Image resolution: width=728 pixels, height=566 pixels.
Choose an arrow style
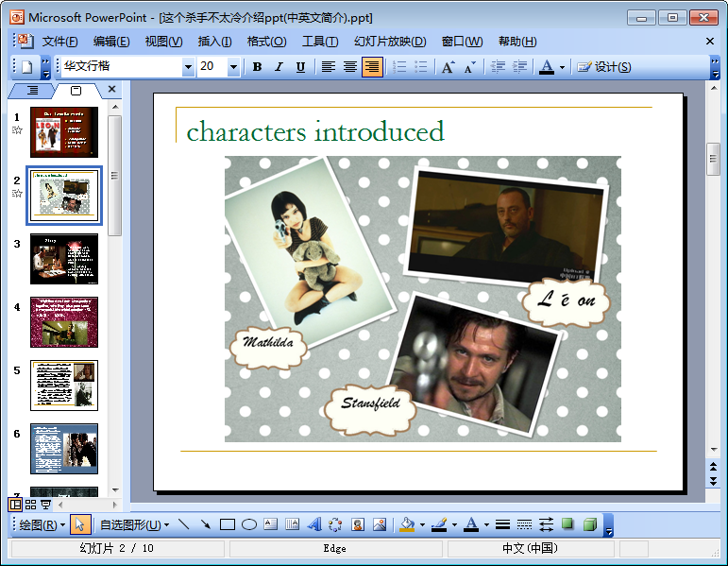point(546,525)
